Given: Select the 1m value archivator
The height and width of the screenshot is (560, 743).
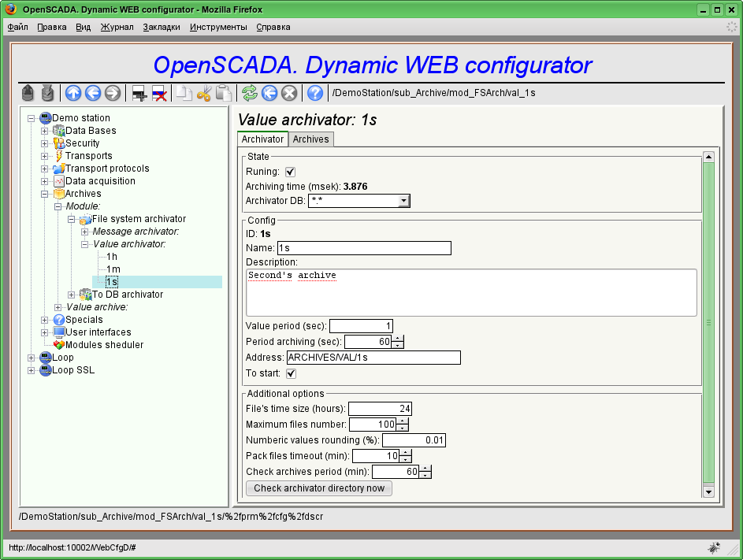Looking at the screenshot, I should 113,269.
